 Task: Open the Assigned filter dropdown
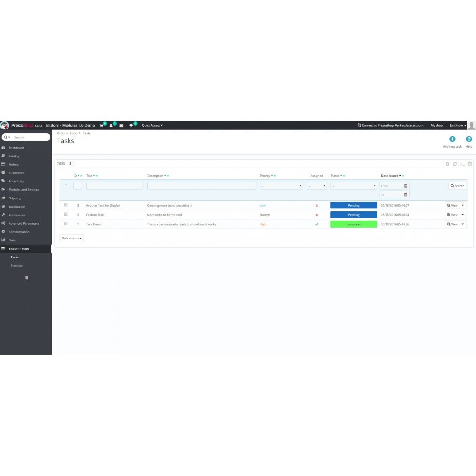point(317,186)
